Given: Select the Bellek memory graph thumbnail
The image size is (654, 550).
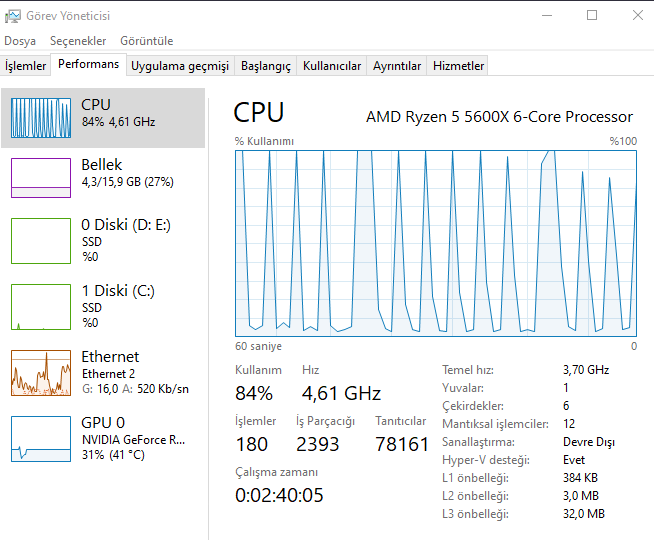Looking at the screenshot, I should tap(42, 177).
